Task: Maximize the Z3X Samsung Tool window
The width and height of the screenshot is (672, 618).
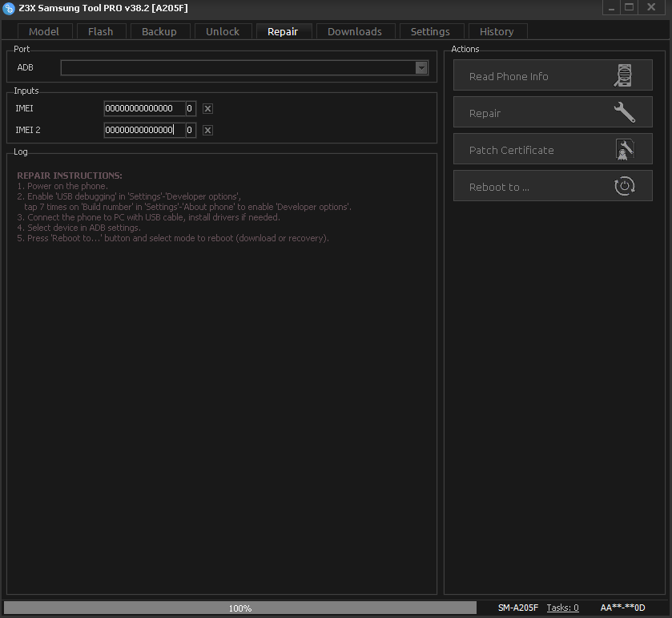Action: (629, 8)
